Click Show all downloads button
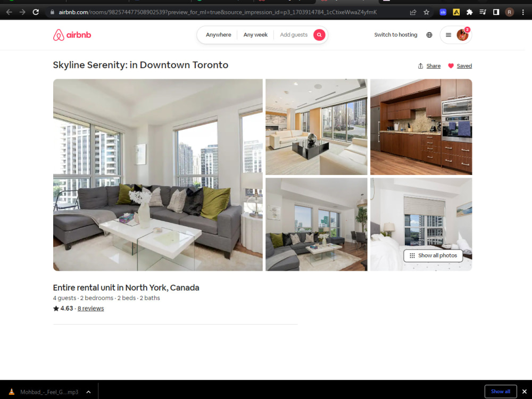The image size is (532, 399). coord(501,392)
